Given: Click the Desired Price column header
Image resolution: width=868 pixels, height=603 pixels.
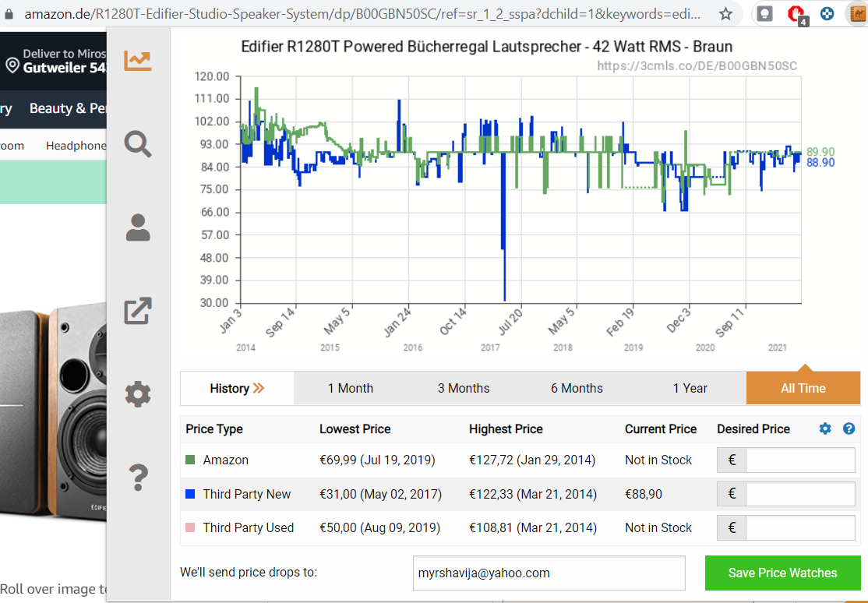Looking at the screenshot, I should point(753,429).
